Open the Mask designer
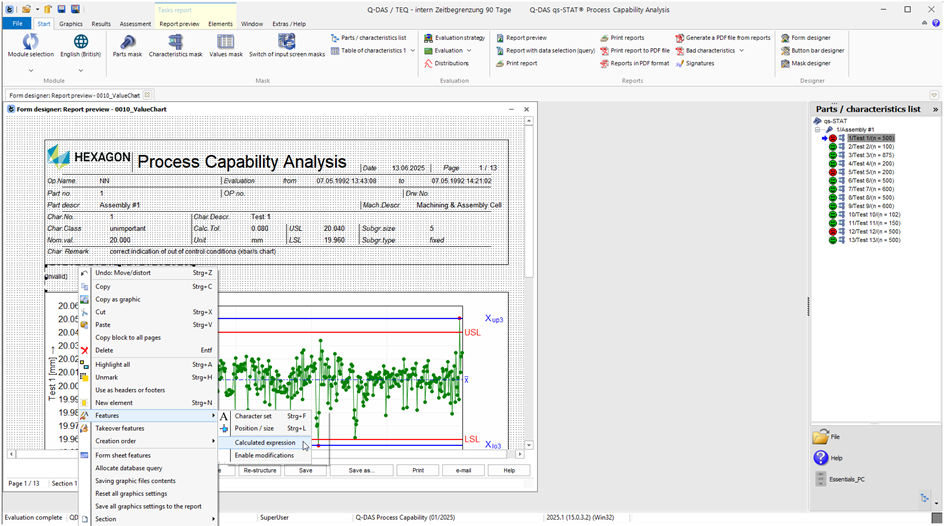Image resolution: width=945 pixels, height=526 pixels. pos(806,63)
